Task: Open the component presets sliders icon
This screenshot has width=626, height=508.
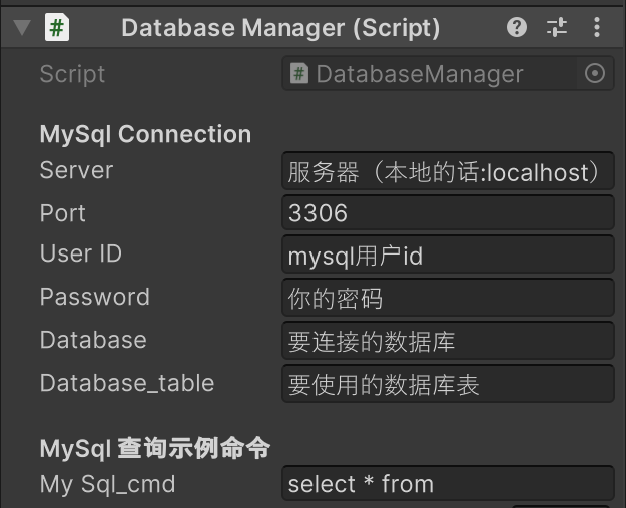Action: [x=557, y=28]
